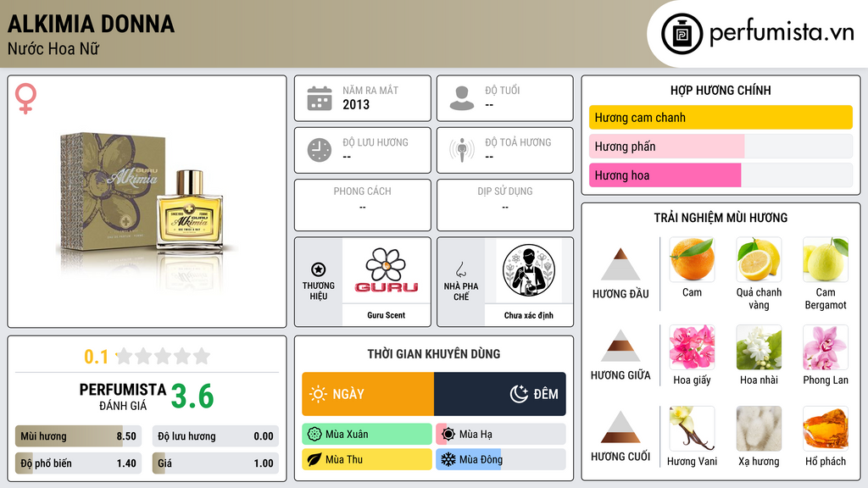The image size is (868, 488).
Task: Click the Xạ hương musk image
Action: click(759, 429)
